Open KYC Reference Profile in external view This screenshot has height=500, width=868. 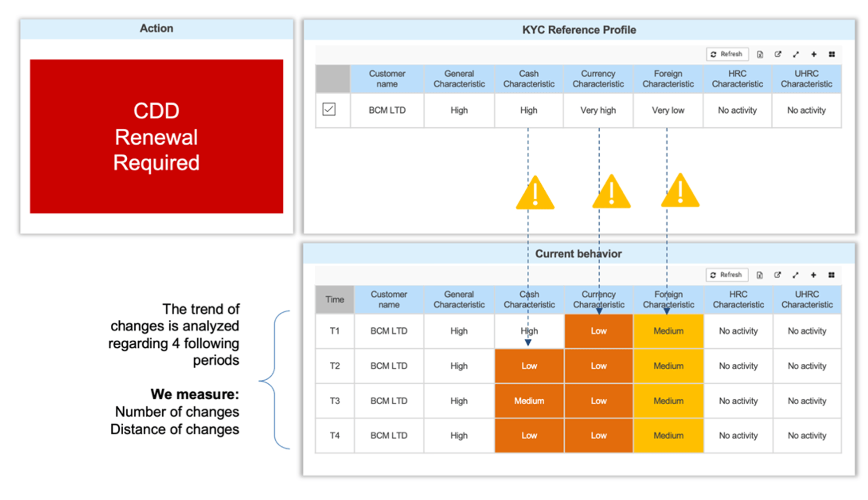(x=778, y=54)
